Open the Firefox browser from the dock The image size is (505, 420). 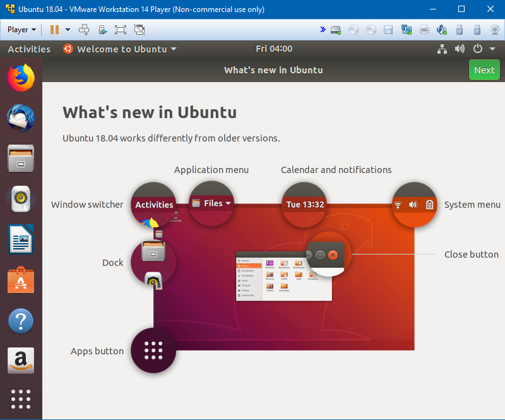pos(21,78)
